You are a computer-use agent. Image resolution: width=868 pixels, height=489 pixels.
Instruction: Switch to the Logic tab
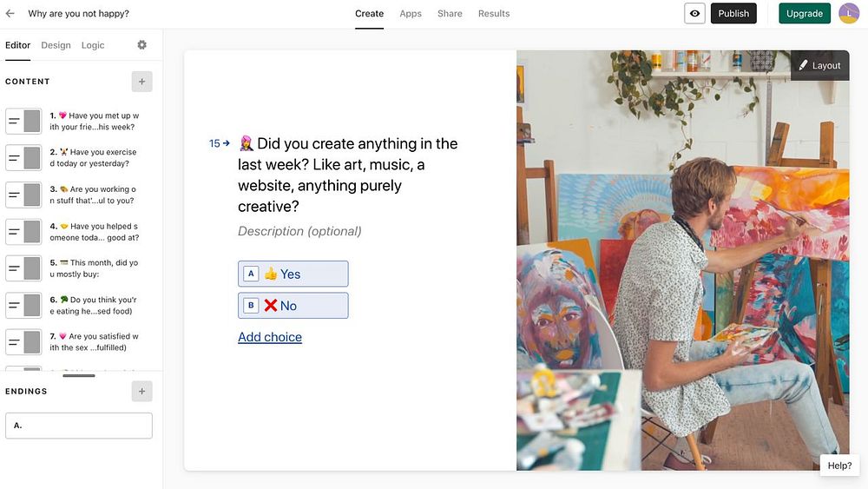(93, 45)
